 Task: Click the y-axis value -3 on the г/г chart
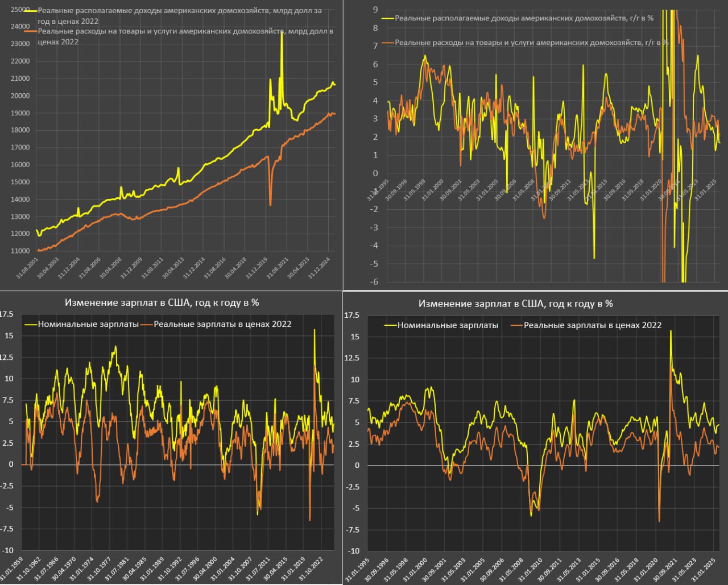pos(374,227)
